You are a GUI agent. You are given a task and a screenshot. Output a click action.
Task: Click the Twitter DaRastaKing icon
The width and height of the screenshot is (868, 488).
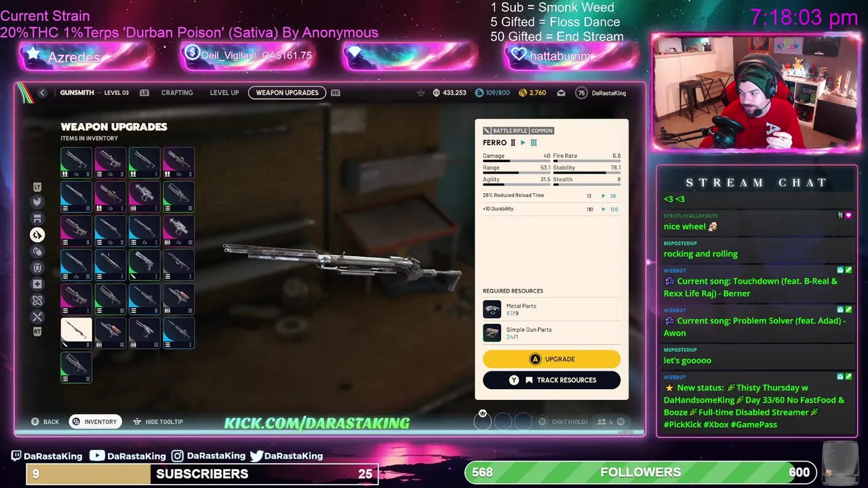click(x=256, y=456)
